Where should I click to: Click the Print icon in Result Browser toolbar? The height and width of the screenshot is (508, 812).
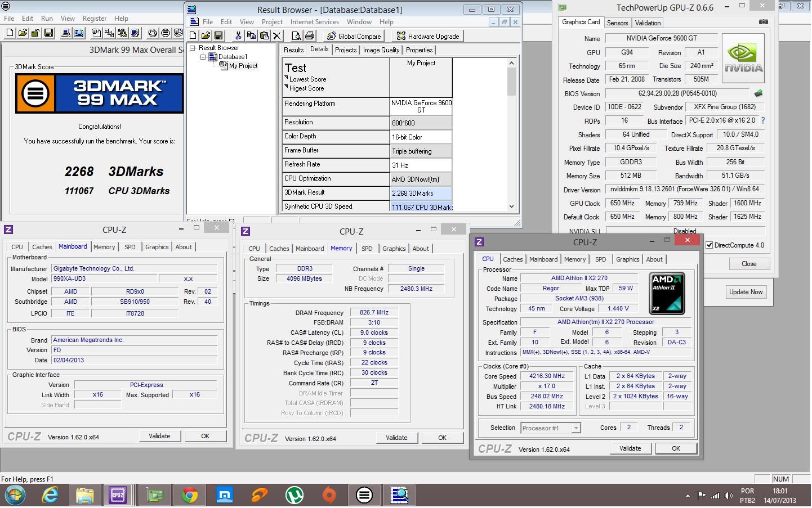click(309, 36)
